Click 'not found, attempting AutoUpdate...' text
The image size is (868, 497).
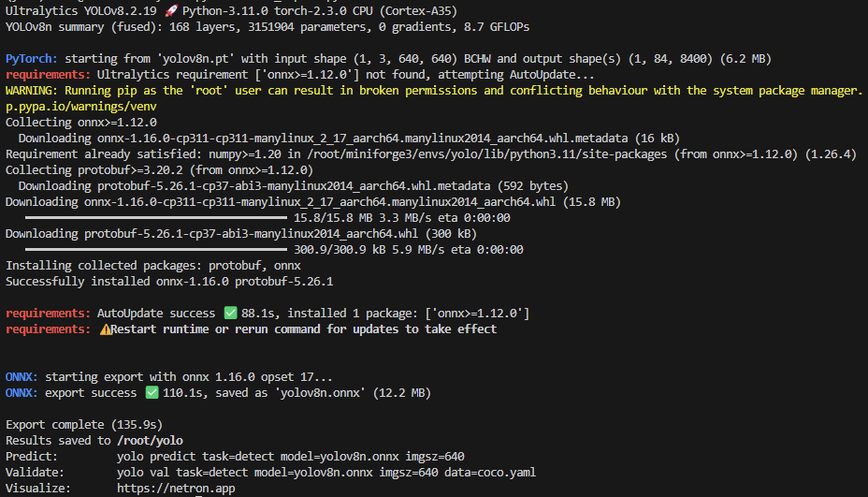click(480, 74)
